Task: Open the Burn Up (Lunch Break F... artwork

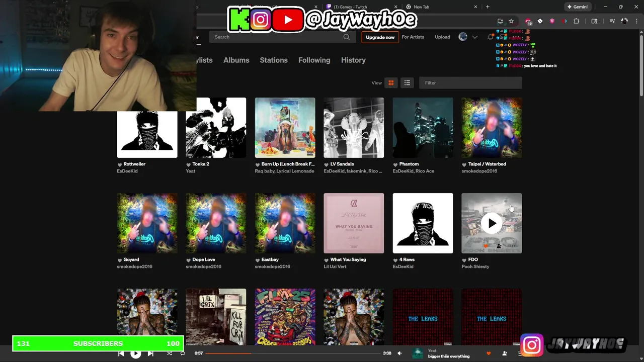Action: click(285, 128)
